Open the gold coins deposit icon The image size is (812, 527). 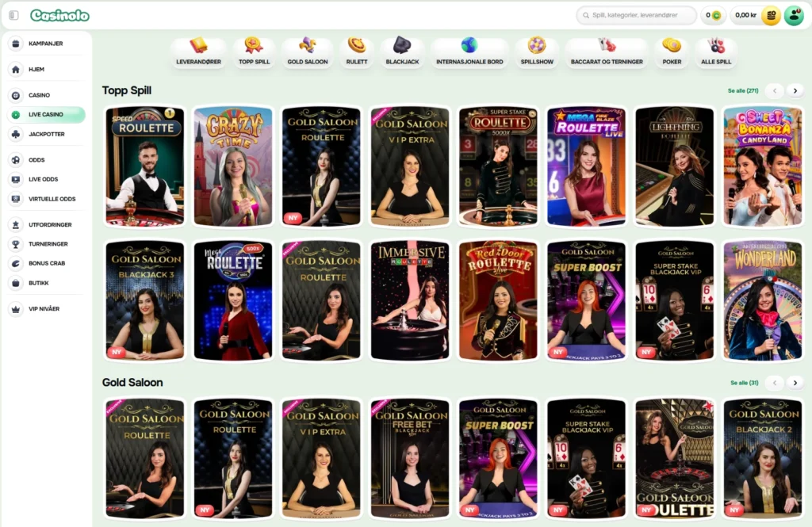(771, 16)
